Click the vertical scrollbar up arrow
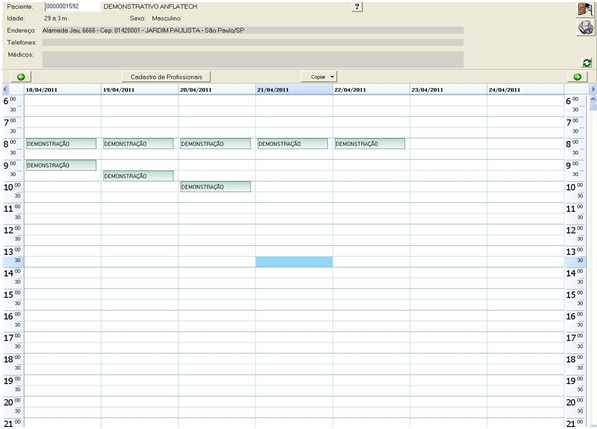The width and height of the screenshot is (597, 429). pyautogui.click(x=593, y=99)
